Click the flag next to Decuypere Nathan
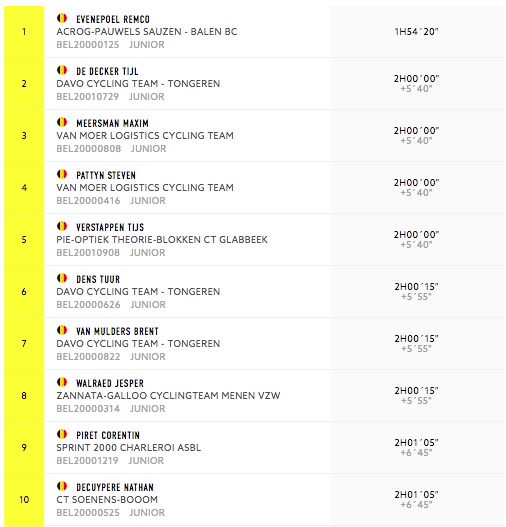 pos(62,486)
